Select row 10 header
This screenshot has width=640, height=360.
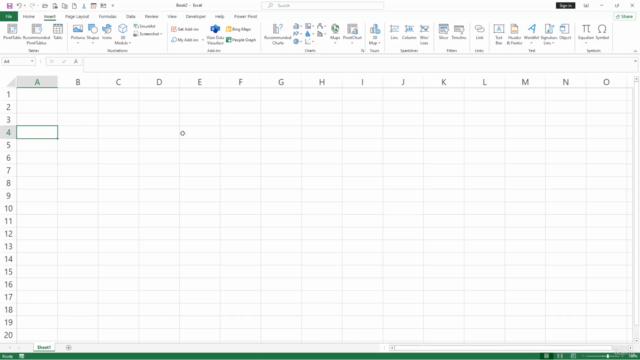[x=8, y=208]
